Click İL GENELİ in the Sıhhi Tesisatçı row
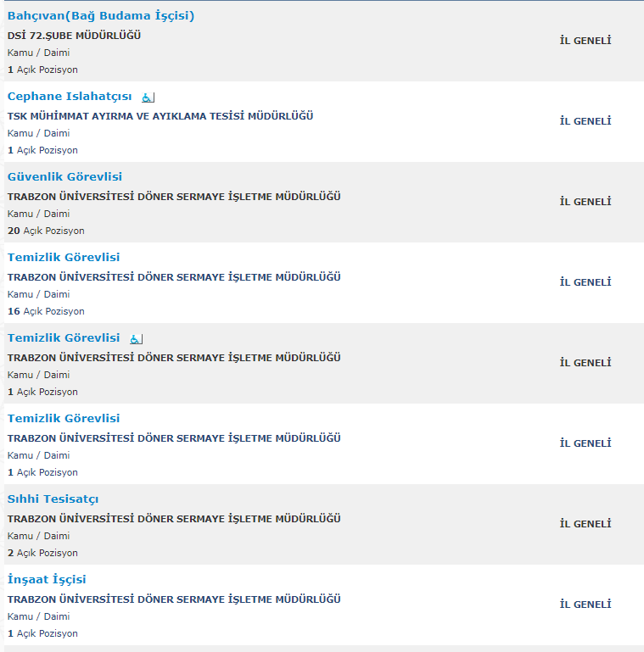644x652 pixels. click(585, 524)
